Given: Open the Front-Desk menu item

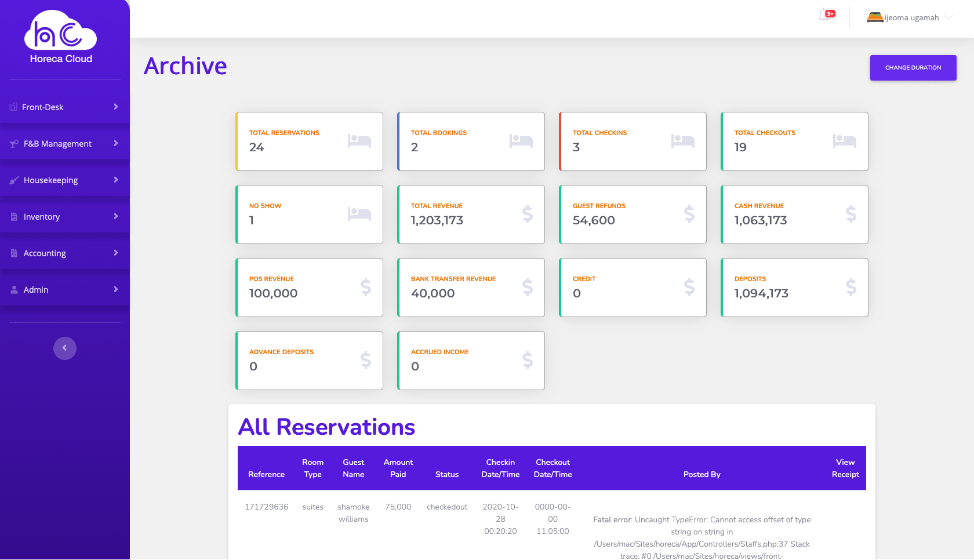Looking at the screenshot, I should click(65, 107).
